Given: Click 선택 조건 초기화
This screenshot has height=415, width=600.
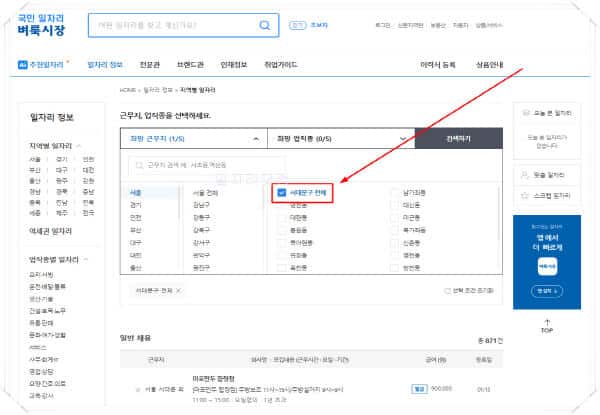Looking at the screenshot, I should pyautogui.click(x=473, y=291).
